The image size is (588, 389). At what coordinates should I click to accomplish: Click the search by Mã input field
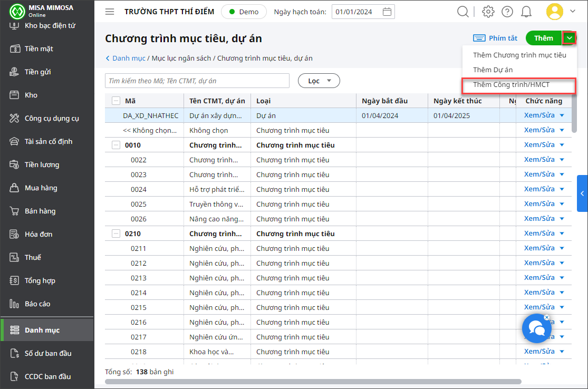[x=197, y=81]
